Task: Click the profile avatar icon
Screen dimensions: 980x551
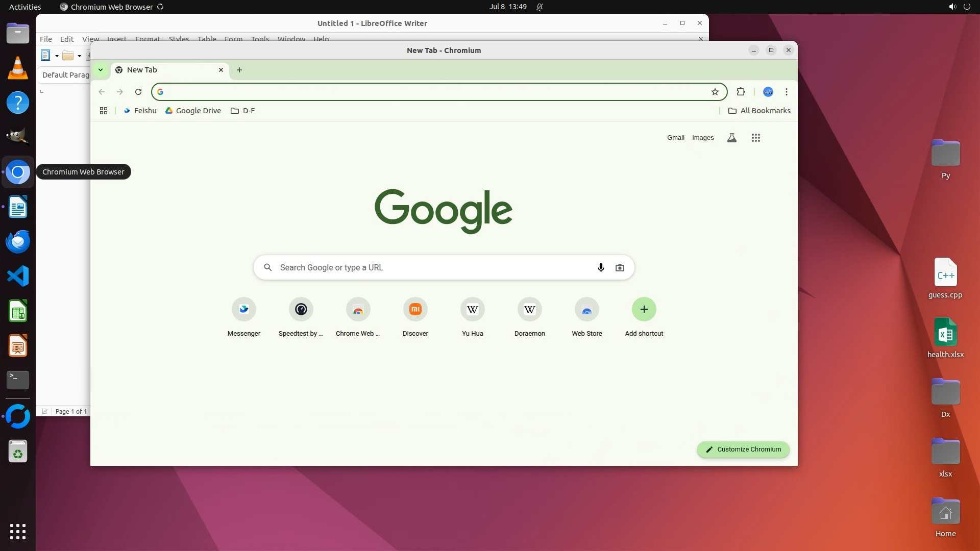Action: [768, 92]
